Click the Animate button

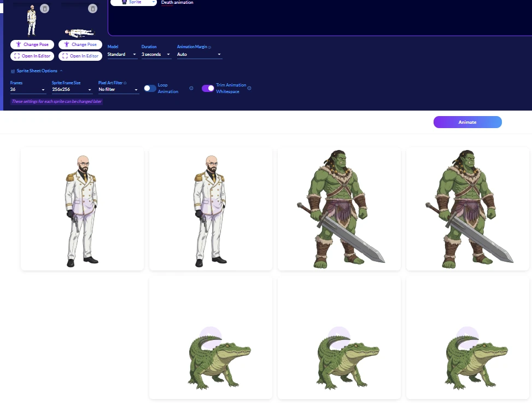tap(467, 122)
